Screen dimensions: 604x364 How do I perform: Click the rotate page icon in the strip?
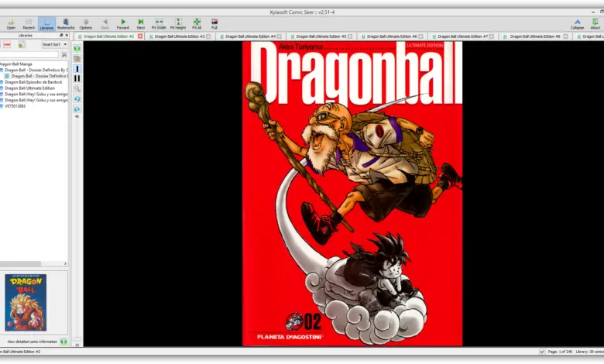coord(77,99)
